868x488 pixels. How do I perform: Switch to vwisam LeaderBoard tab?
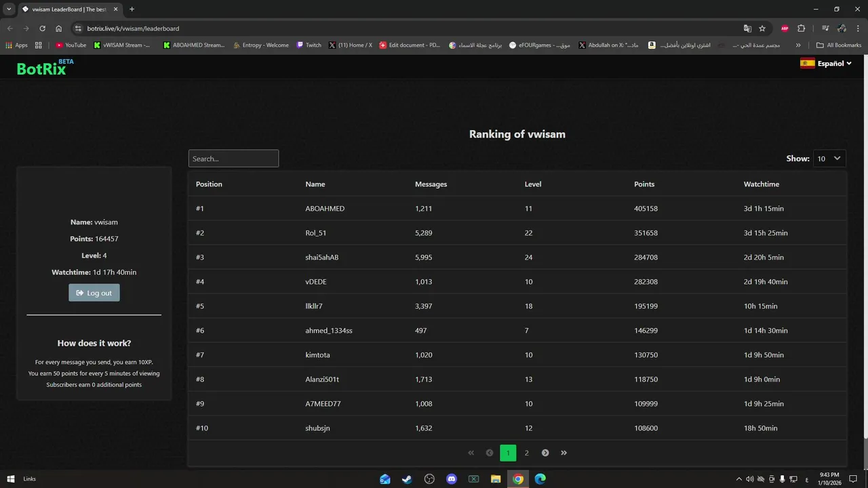[x=70, y=9]
